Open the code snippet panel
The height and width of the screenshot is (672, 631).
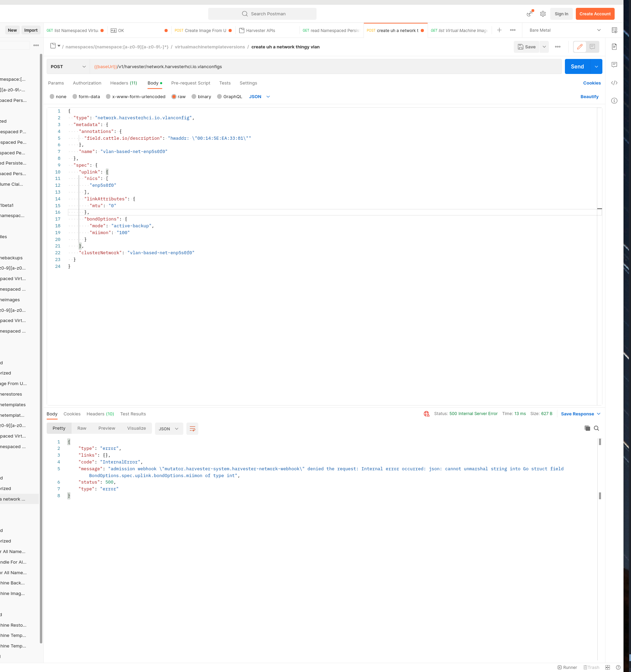[615, 83]
